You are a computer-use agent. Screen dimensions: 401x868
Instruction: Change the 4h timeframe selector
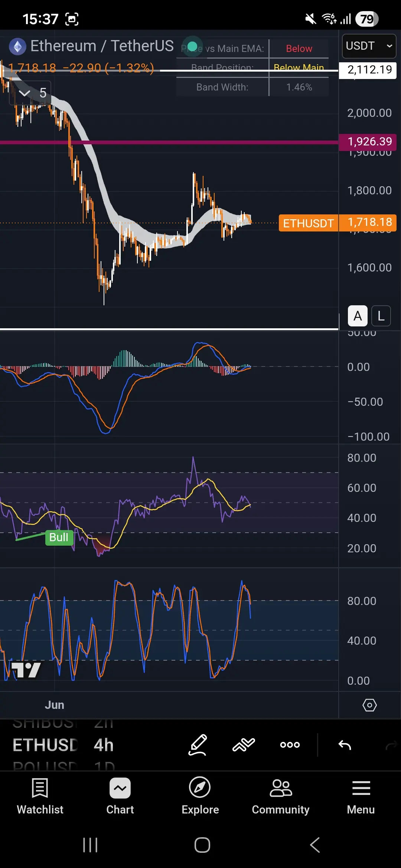pyautogui.click(x=104, y=745)
